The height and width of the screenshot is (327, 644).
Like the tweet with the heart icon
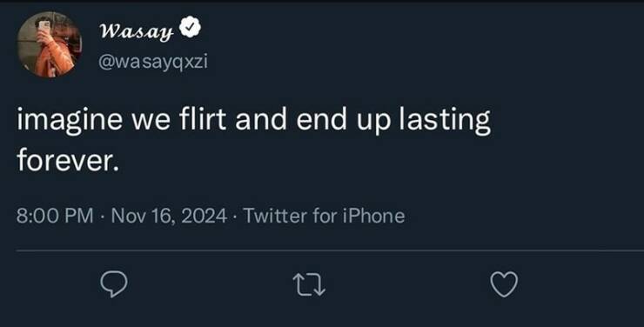pyautogui.click(x=504, y=284)
